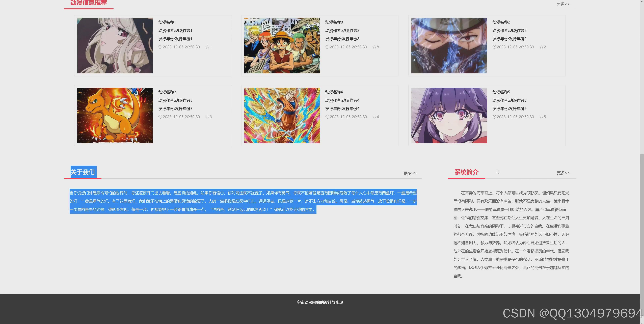Click star icon on 动漫名称2 card
This screenshot has width=644, height=324.
(x=541, y=47)
